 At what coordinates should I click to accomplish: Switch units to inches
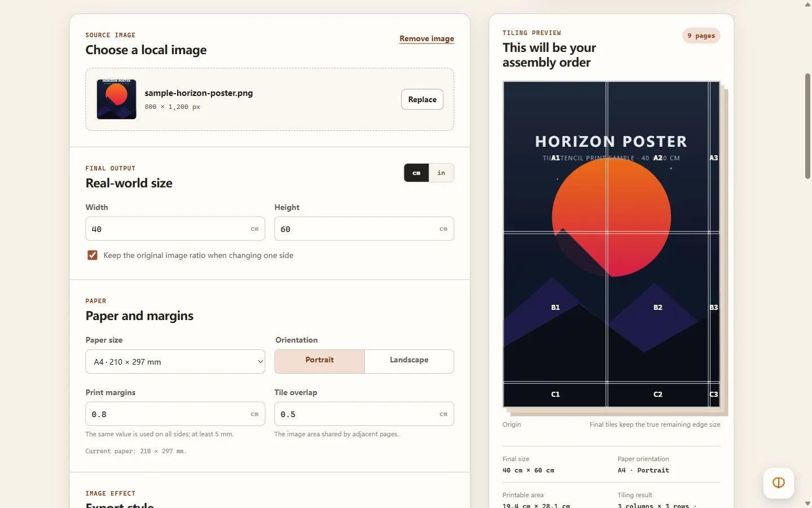(x=441, y=173)
